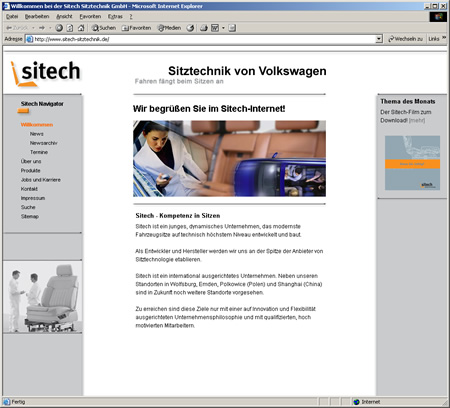Click the 'Sitztechnik von Volkswagen' headline
This screenshot has height=408, width=450.
(x=247, y=71)
